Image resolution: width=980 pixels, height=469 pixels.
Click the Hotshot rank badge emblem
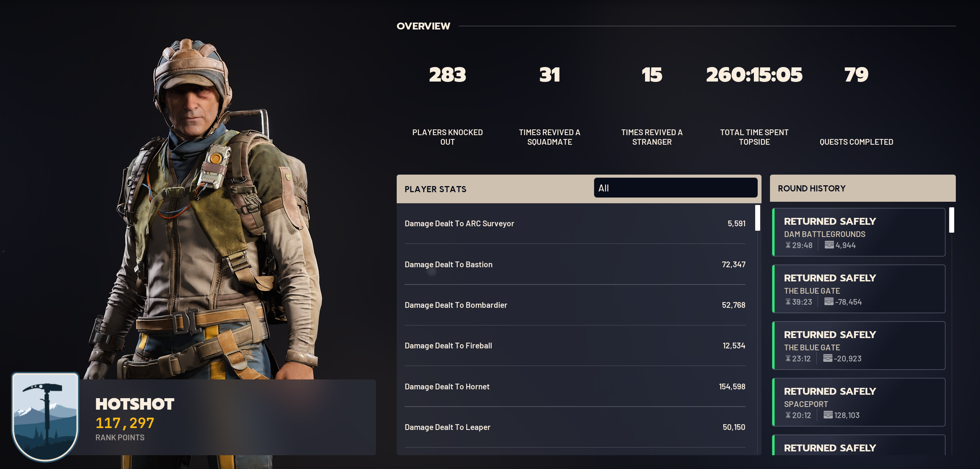click(x=45, y=417)
